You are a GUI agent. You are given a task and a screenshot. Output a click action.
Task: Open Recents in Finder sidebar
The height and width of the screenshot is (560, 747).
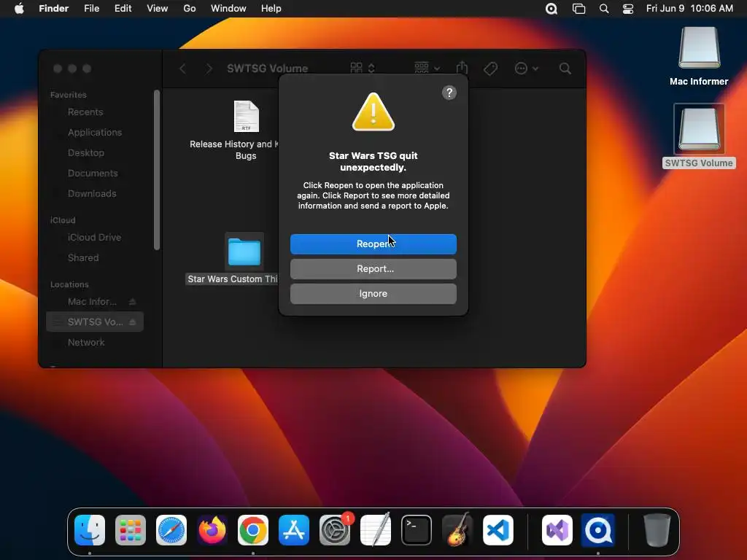[x=85, y=112]
